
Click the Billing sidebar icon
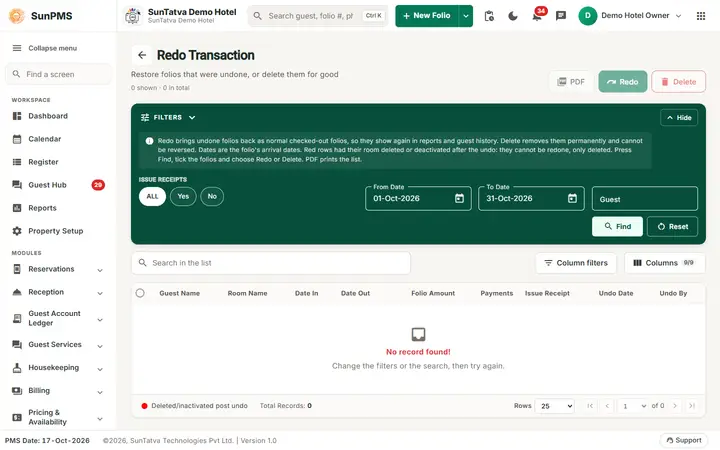(x=17, y=391)
